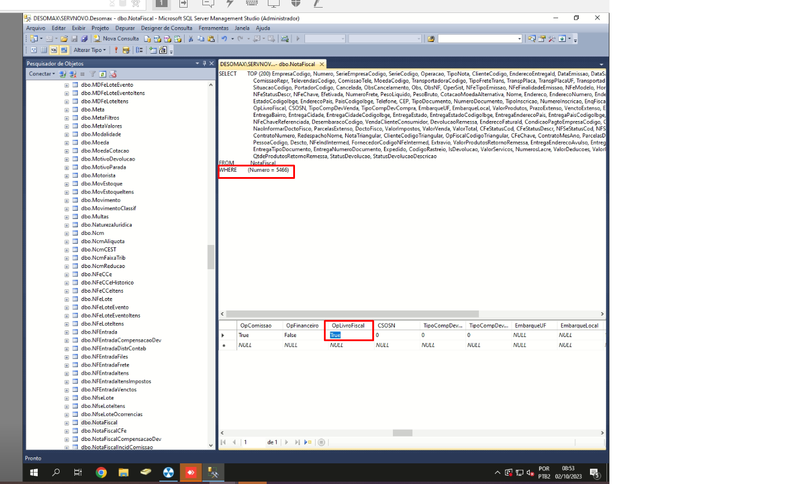
Task: Click the Disconnect icon in Object Explorer
Action: (x=72, y=74)
